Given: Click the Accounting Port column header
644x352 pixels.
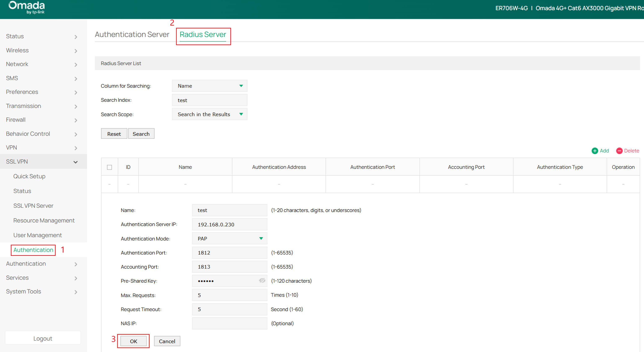Looking at the screenshot, I should (x=466, y=167).
